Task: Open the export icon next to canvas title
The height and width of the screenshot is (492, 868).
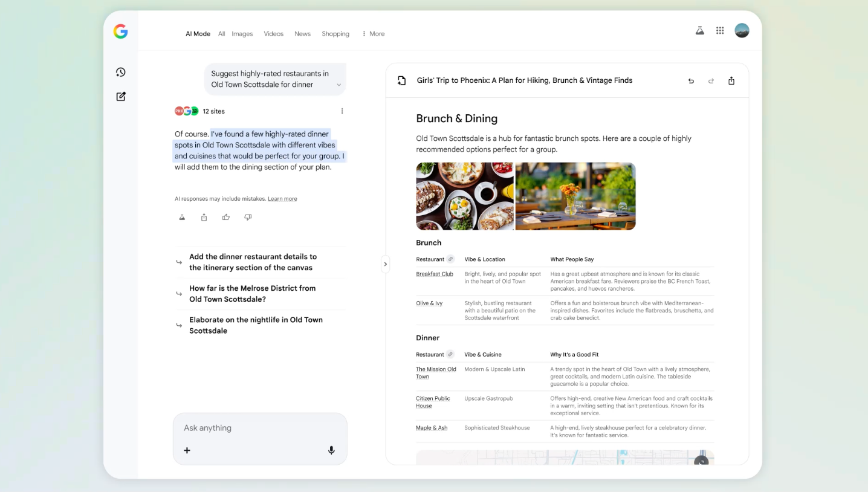Action: (x=401, y=80)
